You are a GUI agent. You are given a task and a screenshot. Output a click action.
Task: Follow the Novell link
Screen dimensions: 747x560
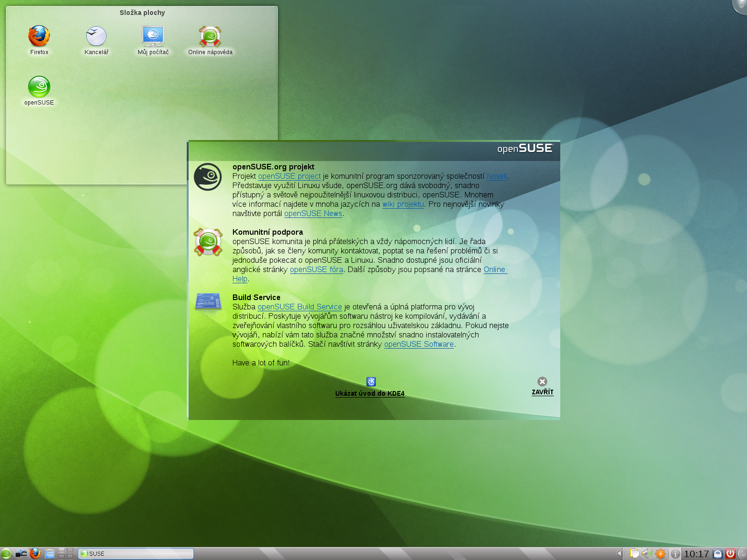496,176
